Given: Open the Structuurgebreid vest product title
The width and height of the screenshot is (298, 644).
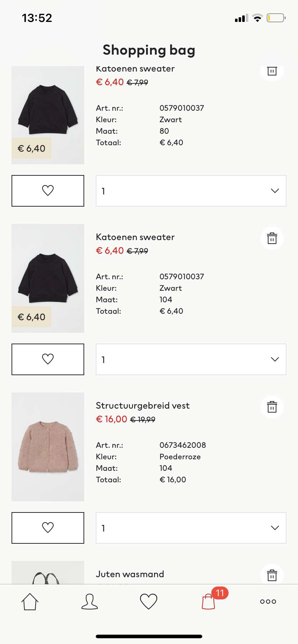Looking at the screenshot, I should click(143, 406).
